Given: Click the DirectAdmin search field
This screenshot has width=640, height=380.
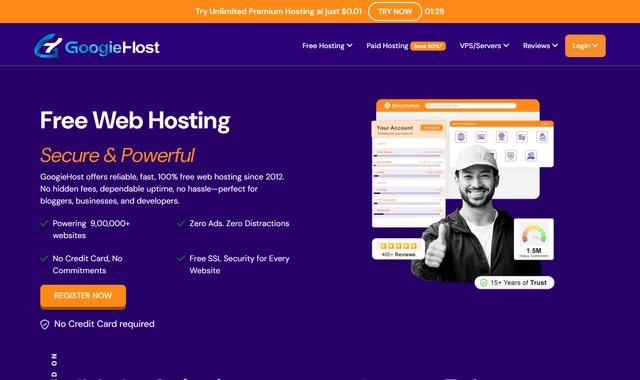Looking at the screenshot, I should pos(471,106).
